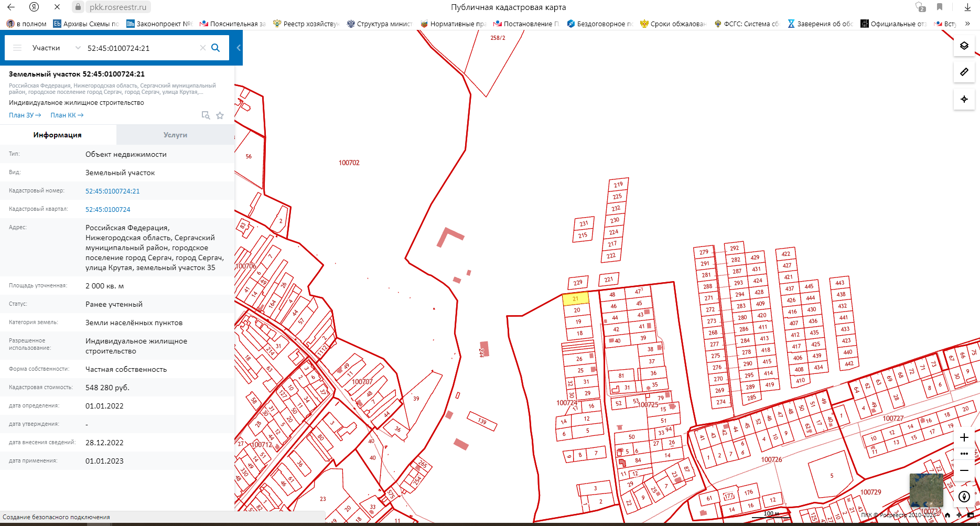Click the find-on-map icon beside the star
The width and height of the screenshot is (980, 526).
pos(206,115)
